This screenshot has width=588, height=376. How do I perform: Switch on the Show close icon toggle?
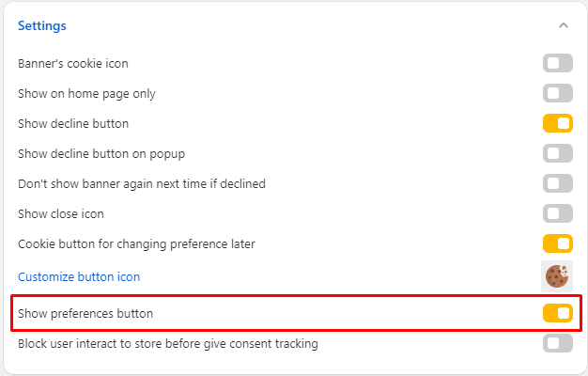(x=557, y=213)
